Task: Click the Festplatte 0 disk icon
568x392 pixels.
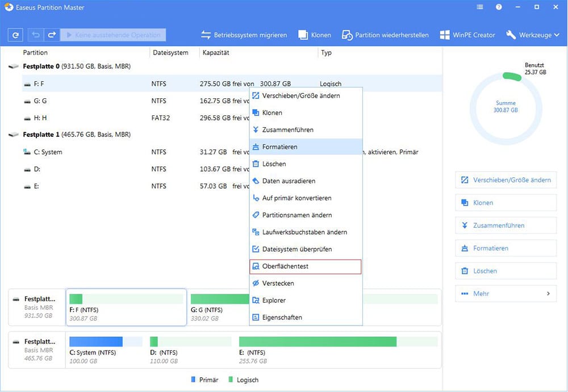Action: tap(14, 66)
